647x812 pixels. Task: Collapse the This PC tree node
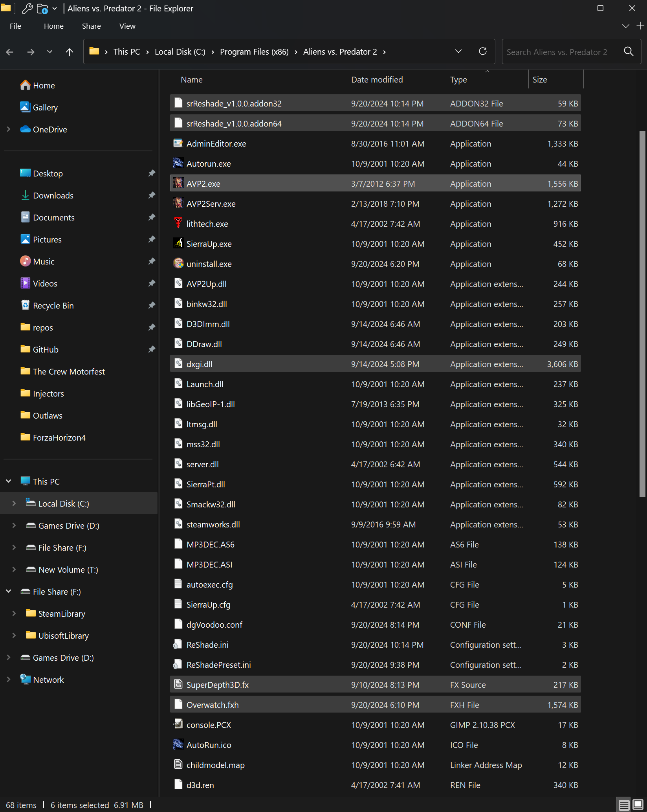tap(9, 481)
